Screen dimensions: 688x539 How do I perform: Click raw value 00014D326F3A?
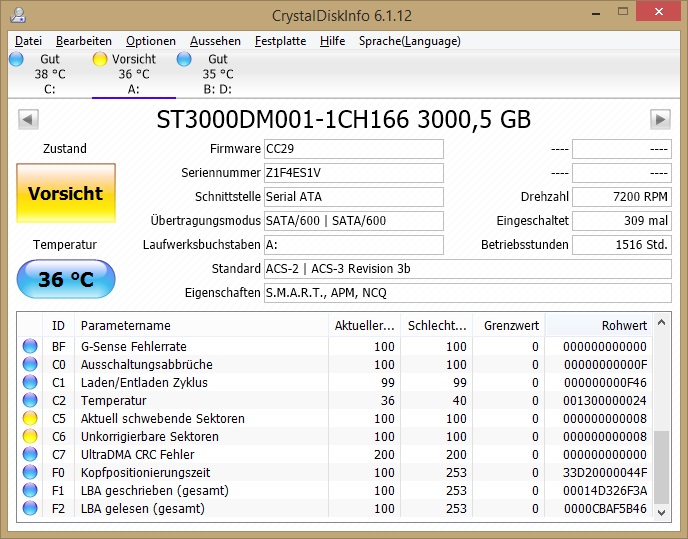point(605,491)
